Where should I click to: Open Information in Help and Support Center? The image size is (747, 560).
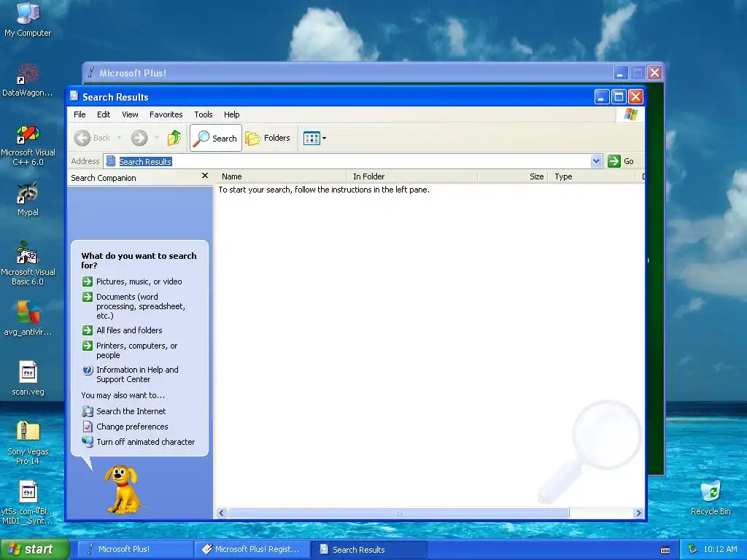[x=130, y=374]
